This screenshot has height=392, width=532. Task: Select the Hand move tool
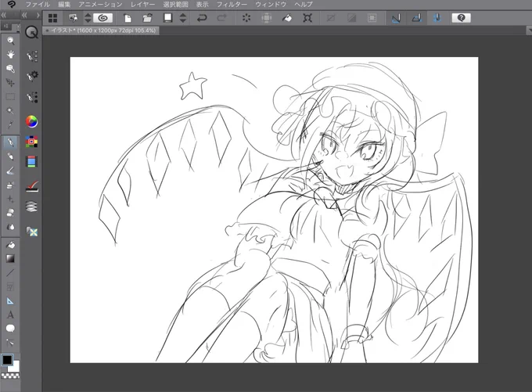point(10,55)
